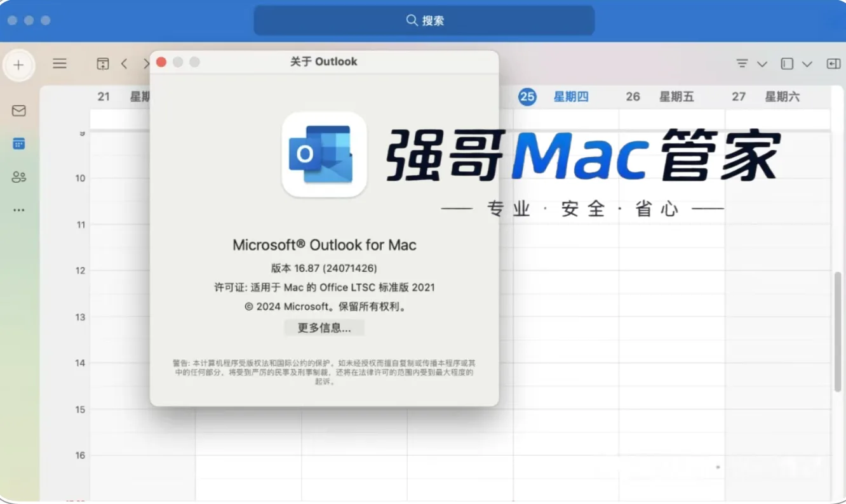
Task: Open Mail from the sidebar
Action: [19, 111]
